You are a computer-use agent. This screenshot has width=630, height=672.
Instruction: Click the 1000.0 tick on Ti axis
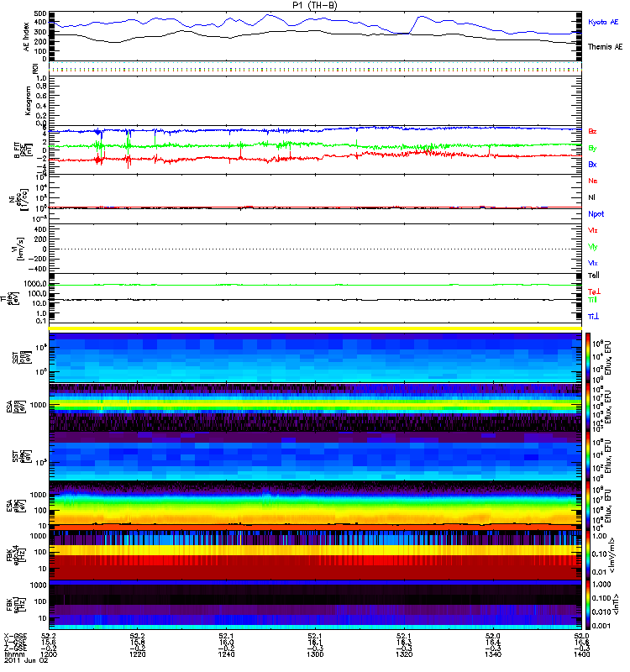pos(35,284)
